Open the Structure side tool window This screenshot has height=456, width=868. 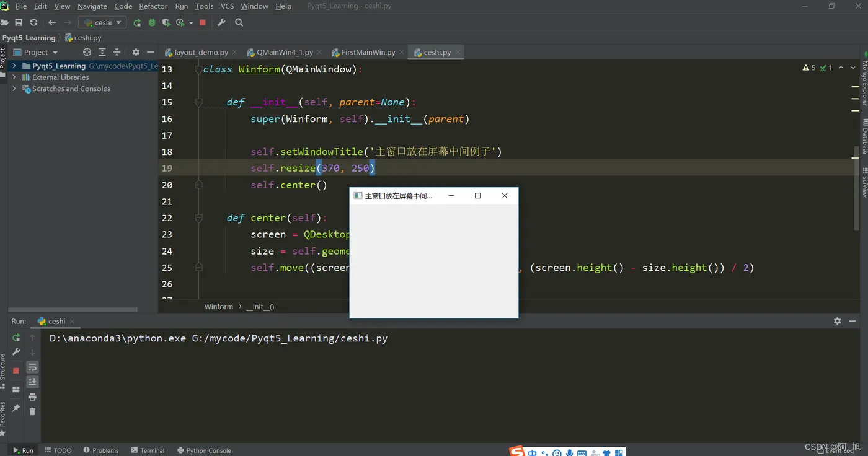(3, 370)
